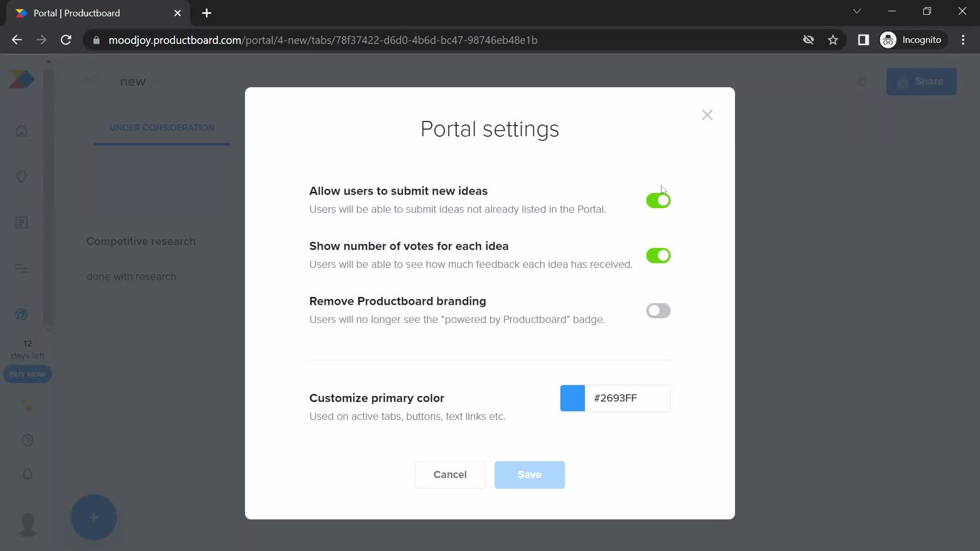
Task: Open the Portal compass icon in sidebar
Action: pos(21,314)
